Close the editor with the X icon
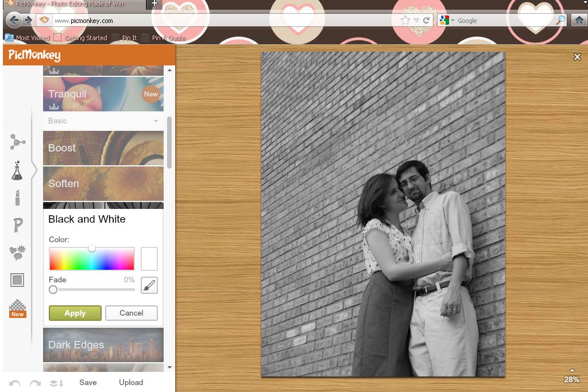Screen dimensions: 588x392 pyautogui.click(x=577, y=57)
